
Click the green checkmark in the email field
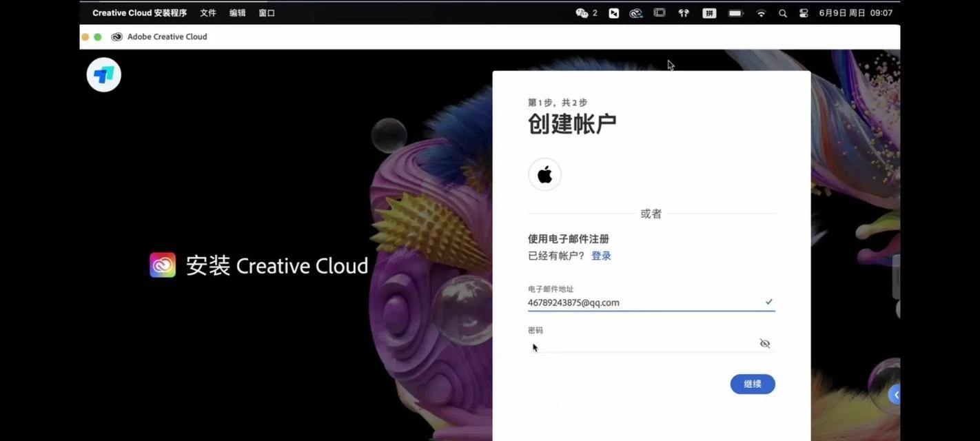[x=769, y=302]
